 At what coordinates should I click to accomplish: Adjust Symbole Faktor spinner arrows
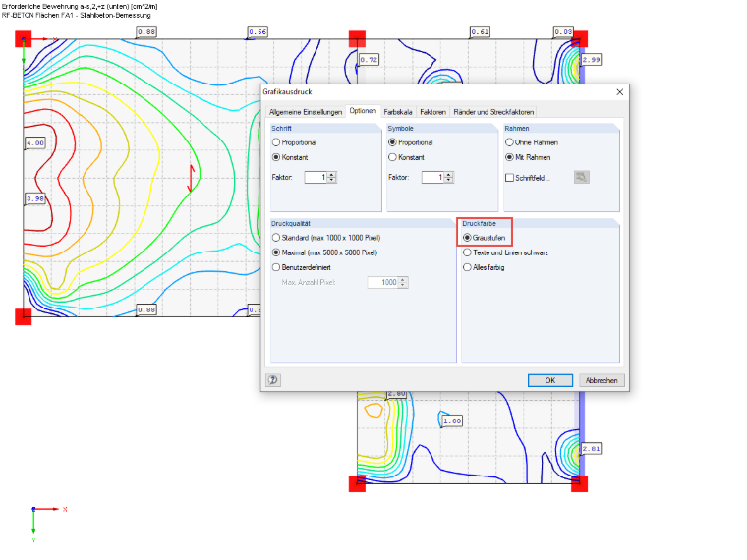[449, 177]
